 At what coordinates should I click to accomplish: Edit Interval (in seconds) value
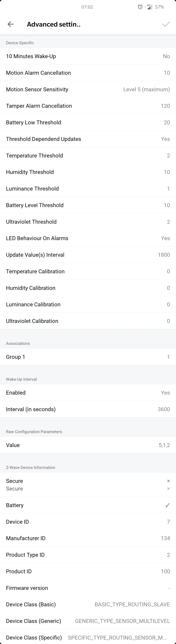88,409
